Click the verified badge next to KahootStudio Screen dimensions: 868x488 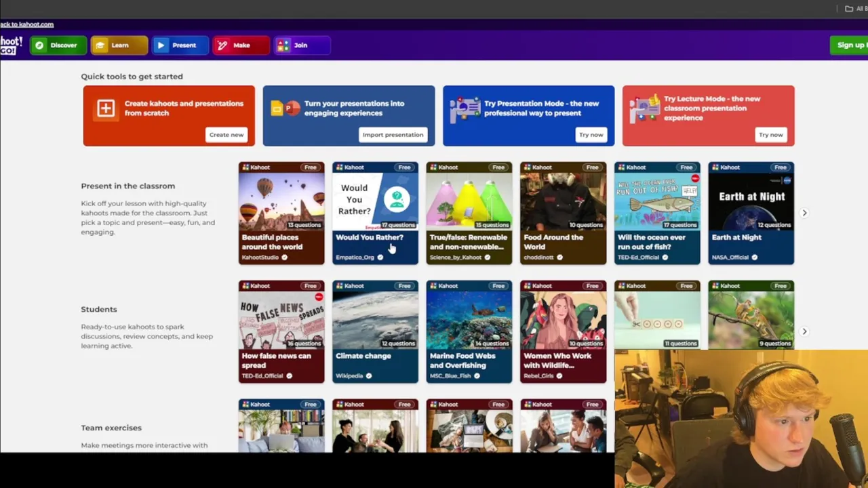click(x=284, y=258)
